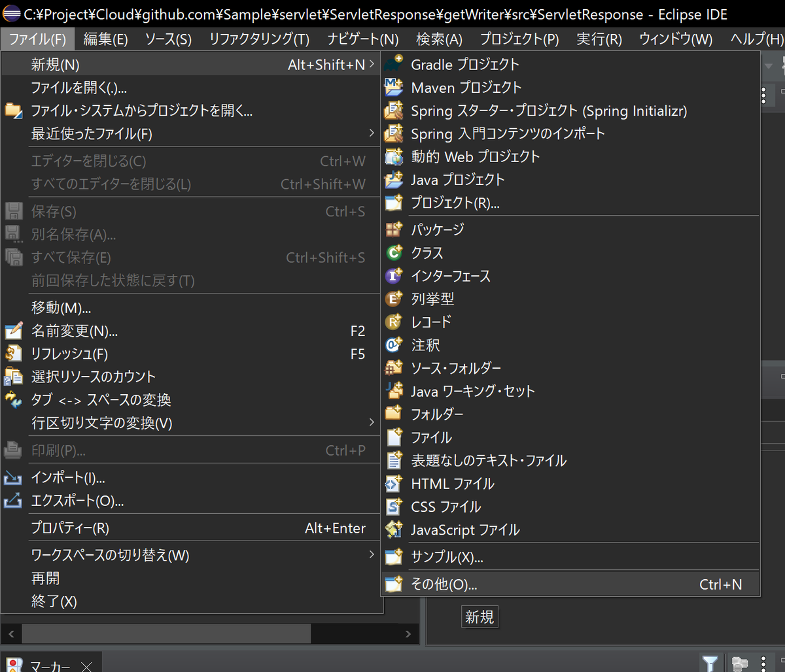Open the リファクタリング(T) menu

[259, 39]
